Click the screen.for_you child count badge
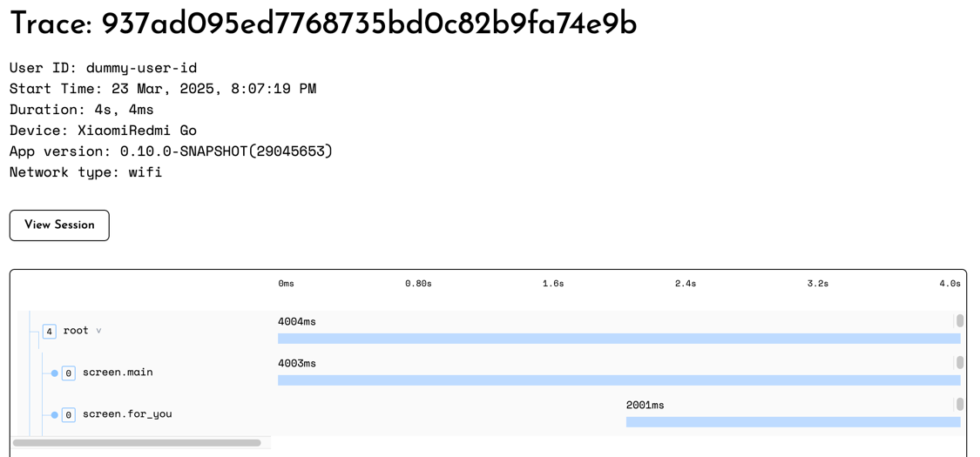980x457 pixels. [69, 415]
